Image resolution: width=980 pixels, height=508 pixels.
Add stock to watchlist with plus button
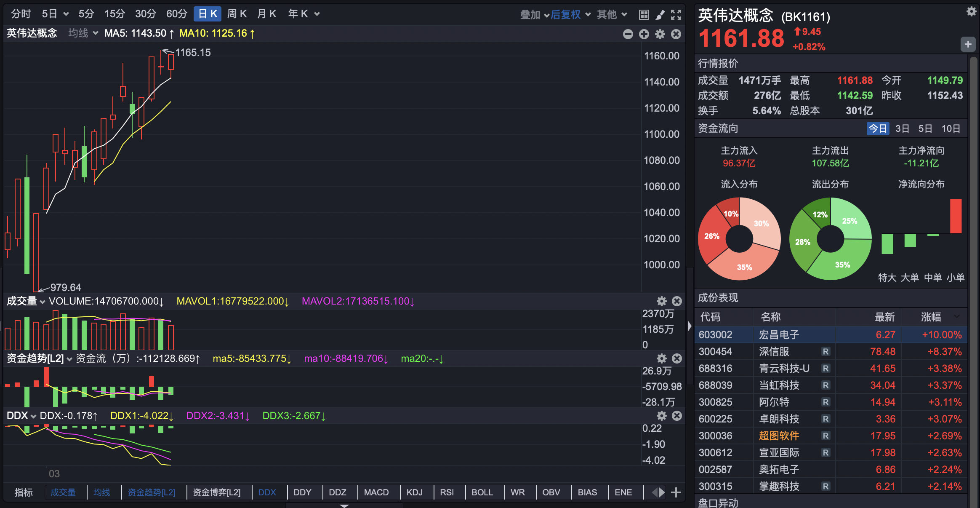pos(968,44)
